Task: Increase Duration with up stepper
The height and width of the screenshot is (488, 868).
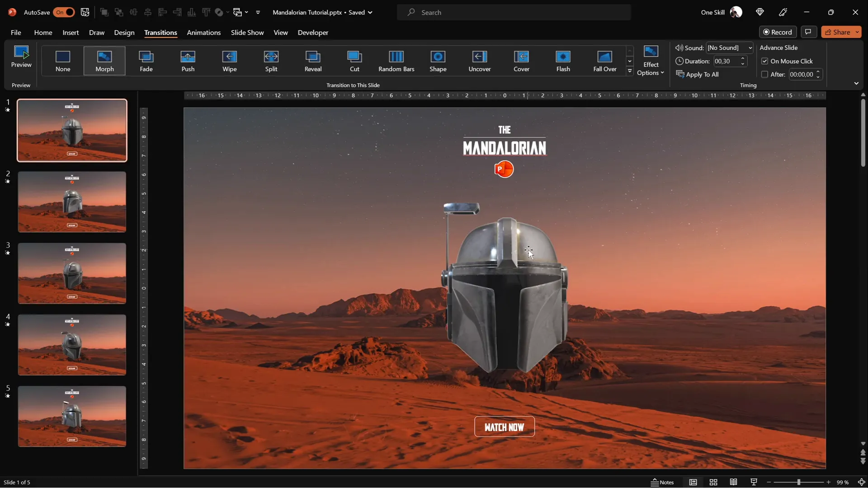Action: coord(742,58)
